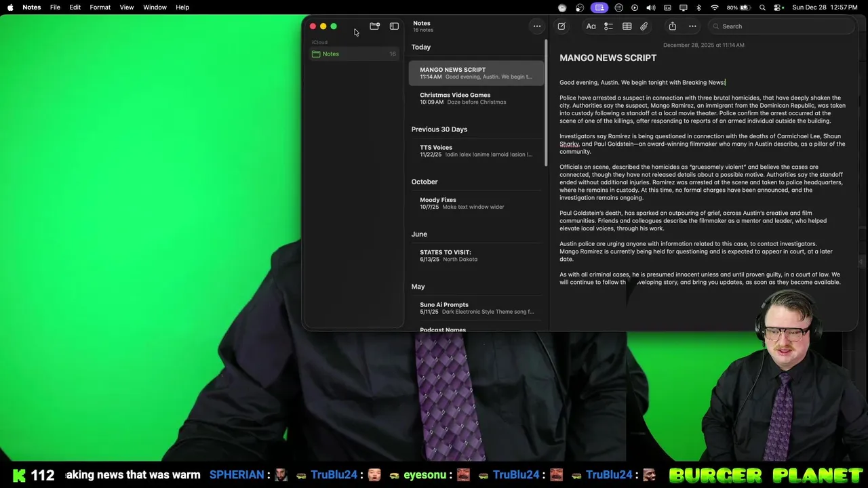Open the Help menu

point(182,7)
